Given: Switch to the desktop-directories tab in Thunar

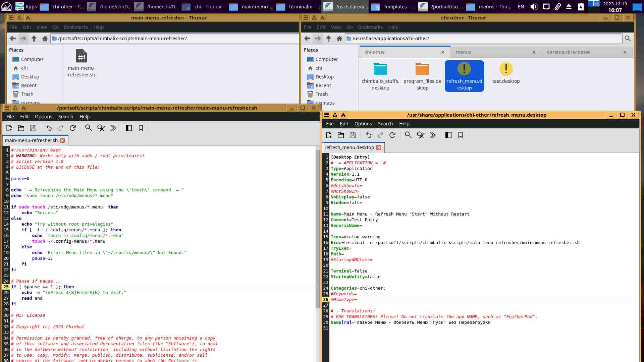Looking at the screenshot, I should 568,52.
